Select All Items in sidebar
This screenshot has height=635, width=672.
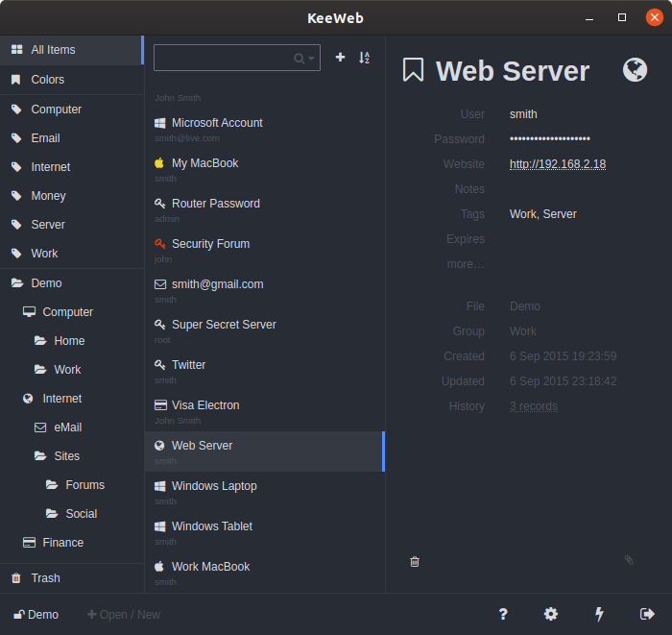(71, 50)
